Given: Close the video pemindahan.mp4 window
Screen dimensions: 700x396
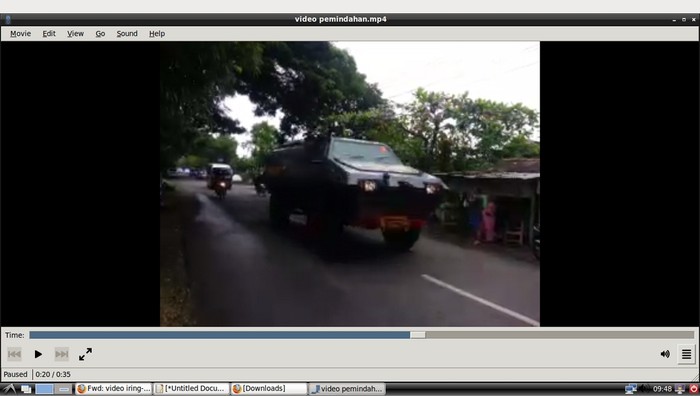Looking at the screenshot, I should tap(694, 20).
